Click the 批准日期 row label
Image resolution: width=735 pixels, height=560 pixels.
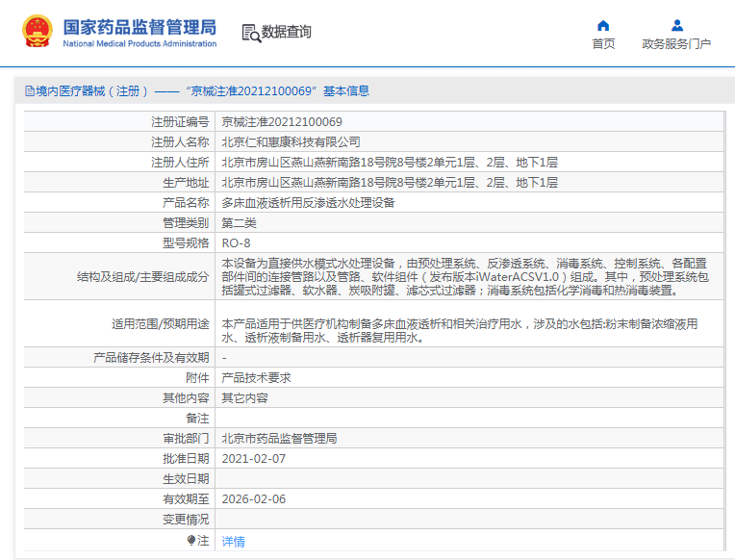point(186,459)
